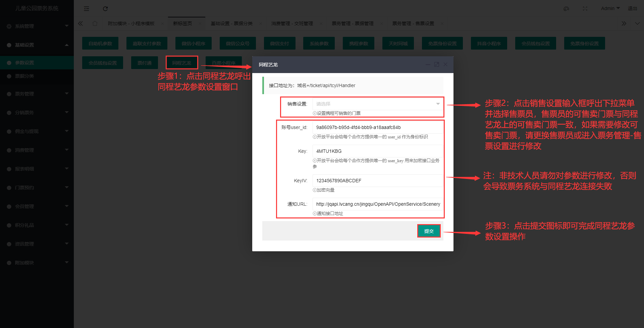Open the 天时同城 settings button
Viewport: 644px width, 328px height.
click(398, 43)
